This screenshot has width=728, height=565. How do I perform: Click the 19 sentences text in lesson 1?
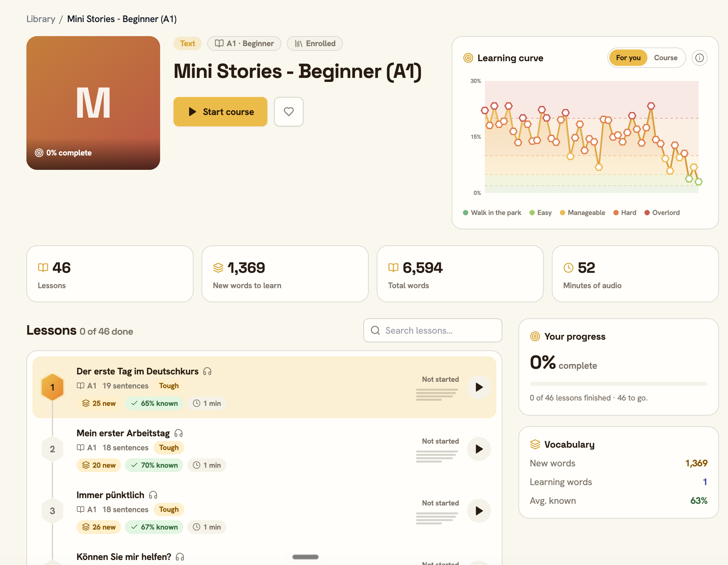125,386
